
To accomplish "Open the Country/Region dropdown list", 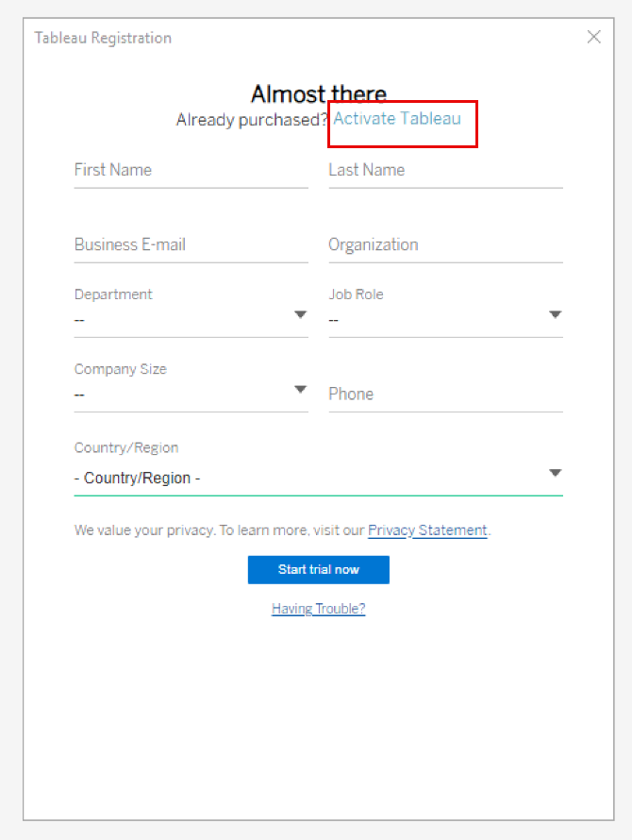I will pyautogui.click(x=318, y=477).
